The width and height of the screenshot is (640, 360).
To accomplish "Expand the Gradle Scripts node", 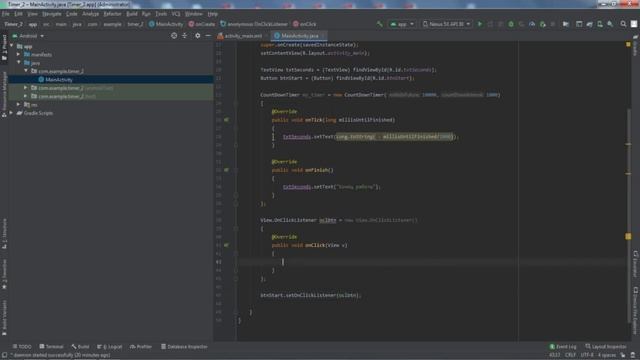I will tap(11, 113).
